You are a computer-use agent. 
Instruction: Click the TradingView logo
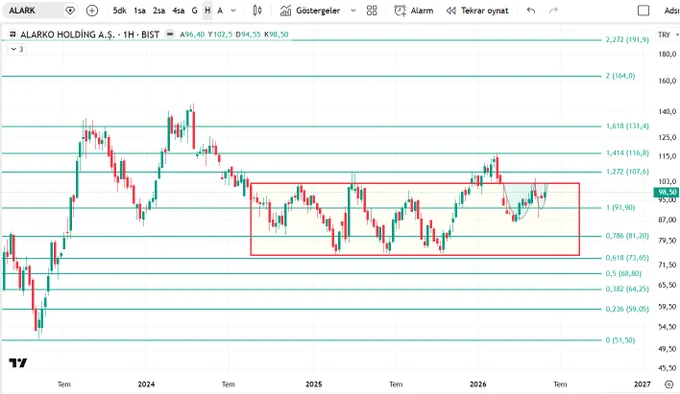coord(18,363)
